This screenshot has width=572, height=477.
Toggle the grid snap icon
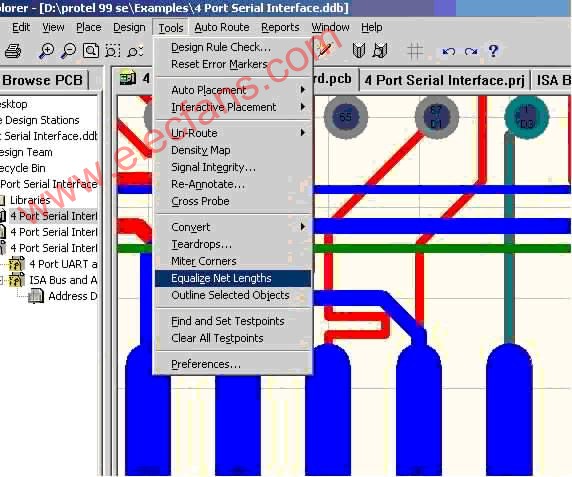(415, 50)
